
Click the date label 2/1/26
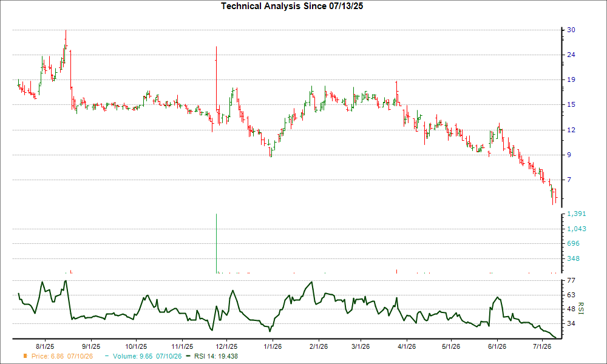[x=319, y=346]
